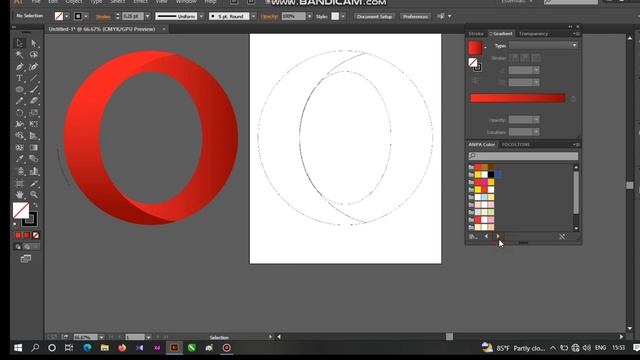The height and width of the screenshot is (360, 640).
Task: Select the Eyedropper tool
Action: point(19,159)
